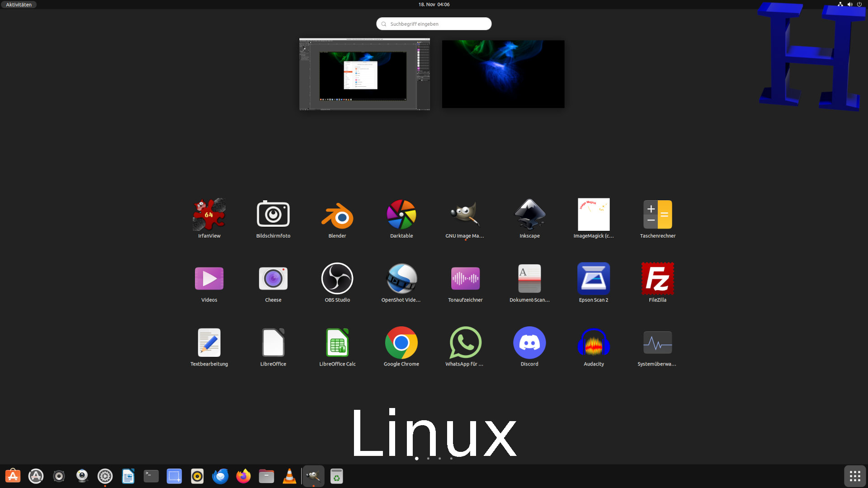868x488 pixels.
Task: Launch LibreOffice Writer from the dock
Action: (x=128, y=476)
